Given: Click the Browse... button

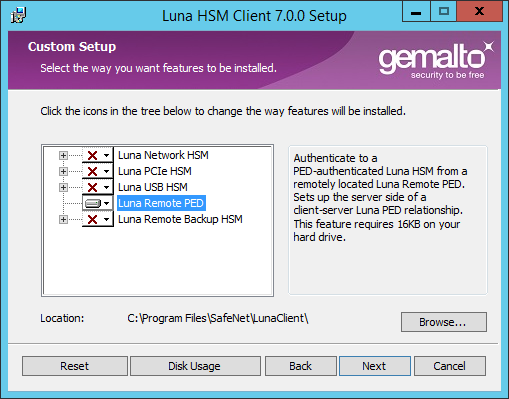Looking at the screenshot, I should 444,322.
